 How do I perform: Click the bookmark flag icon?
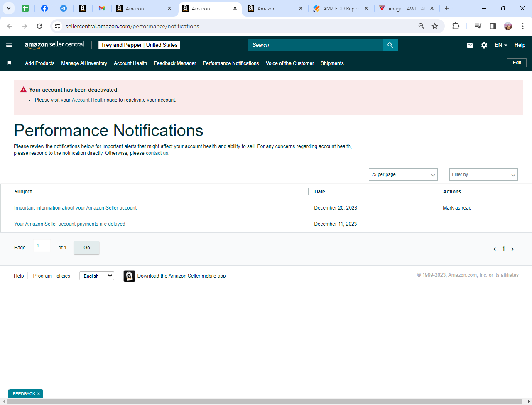pyautogui.click(x=9, y=63)
